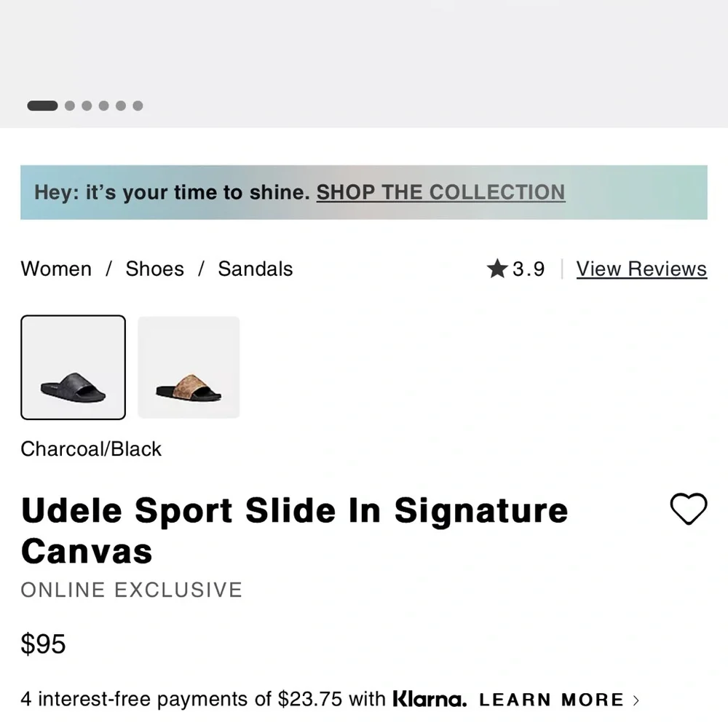Click the star rating icon

[497, 269]
